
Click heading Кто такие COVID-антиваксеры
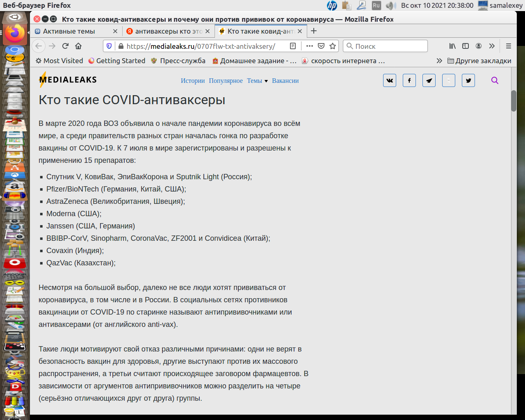[x=132, y=100]
